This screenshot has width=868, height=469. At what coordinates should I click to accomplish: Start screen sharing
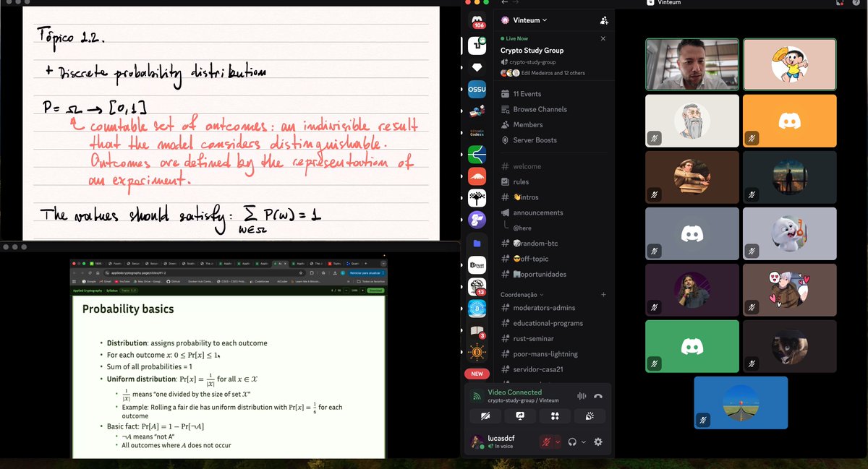[x=520, y=416]
